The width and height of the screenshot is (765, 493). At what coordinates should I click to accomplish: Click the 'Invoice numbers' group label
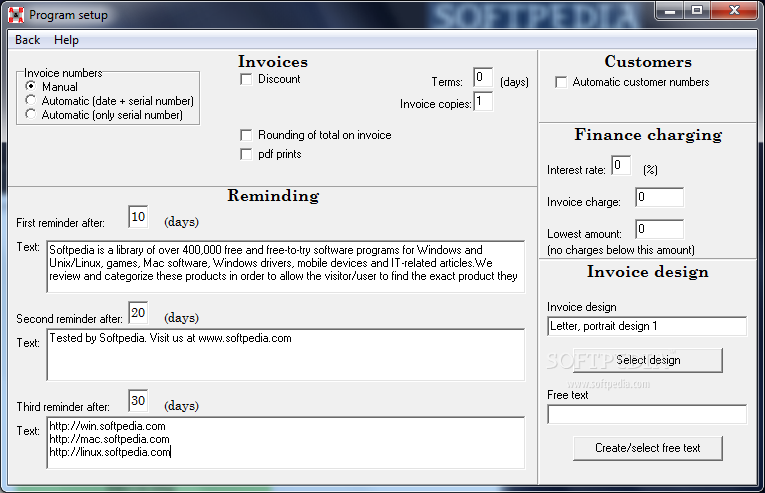63,73
